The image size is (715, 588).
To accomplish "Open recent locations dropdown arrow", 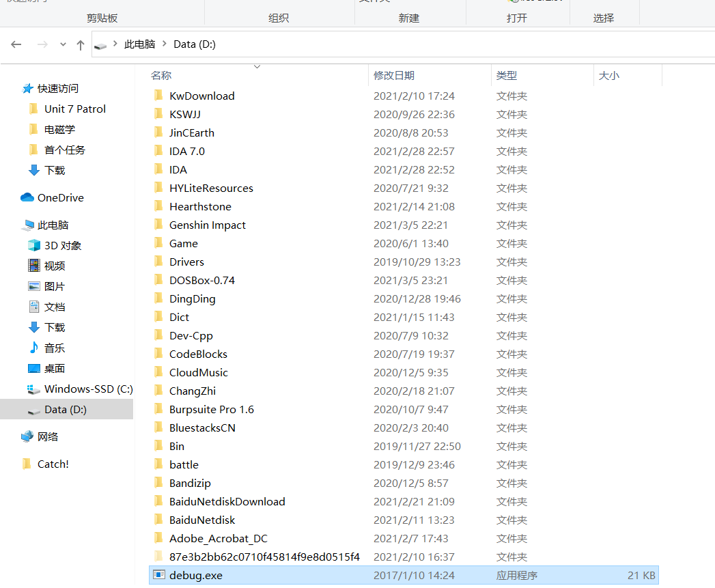I will click(63, 44).
